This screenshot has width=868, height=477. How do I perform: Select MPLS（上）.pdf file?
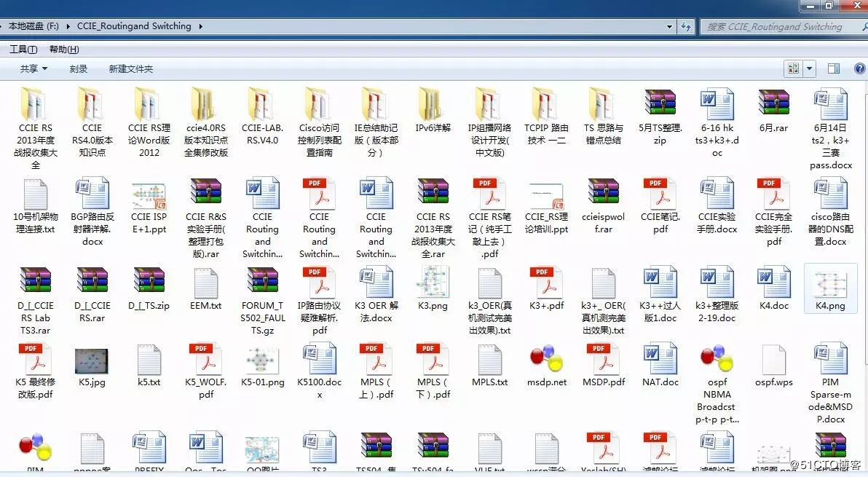[x=376, y=371]
